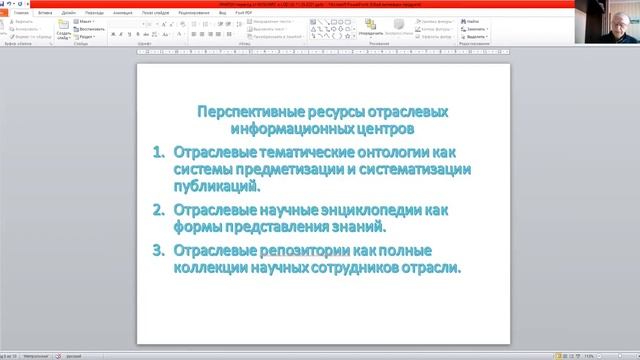Open the Показ слайдов ribbon tab

tap(156, 13)
